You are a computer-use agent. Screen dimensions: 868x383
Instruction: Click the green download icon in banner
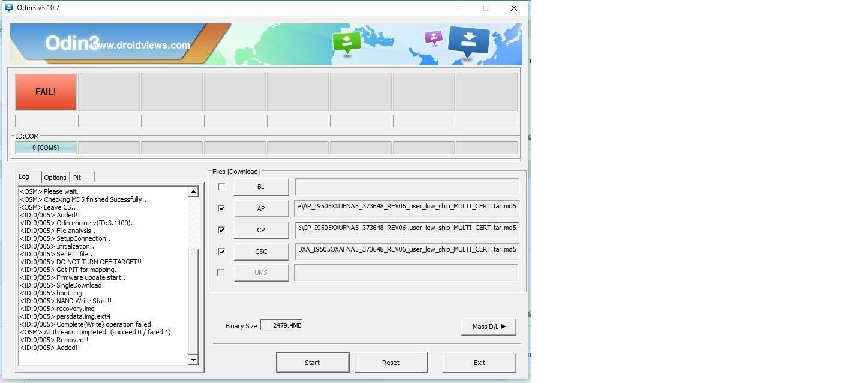(347, 43)
